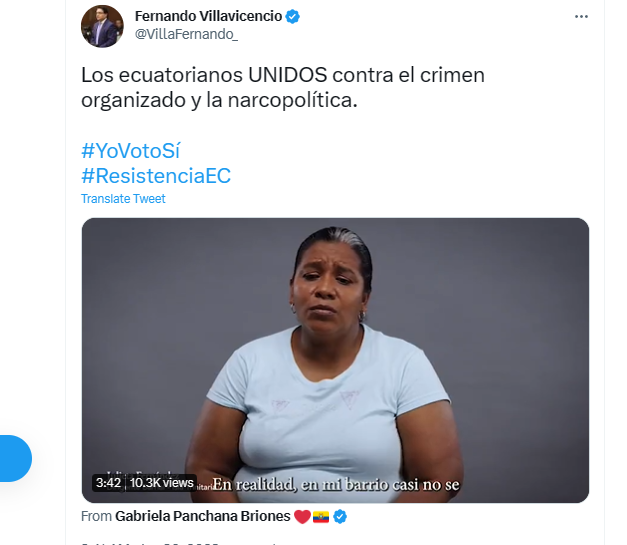Open the #ResistenciaEC hashtag

156,176
